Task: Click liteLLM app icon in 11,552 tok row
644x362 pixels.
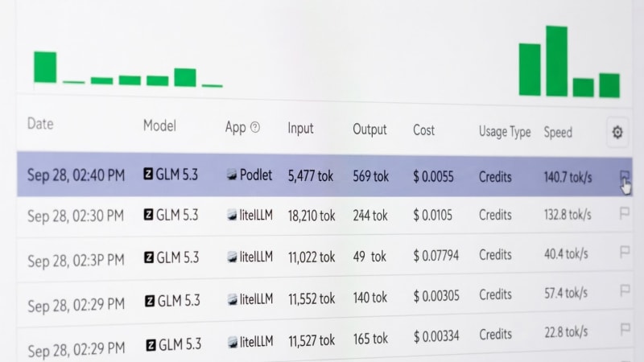Action: pyautogui.click(x=233, y=299)
